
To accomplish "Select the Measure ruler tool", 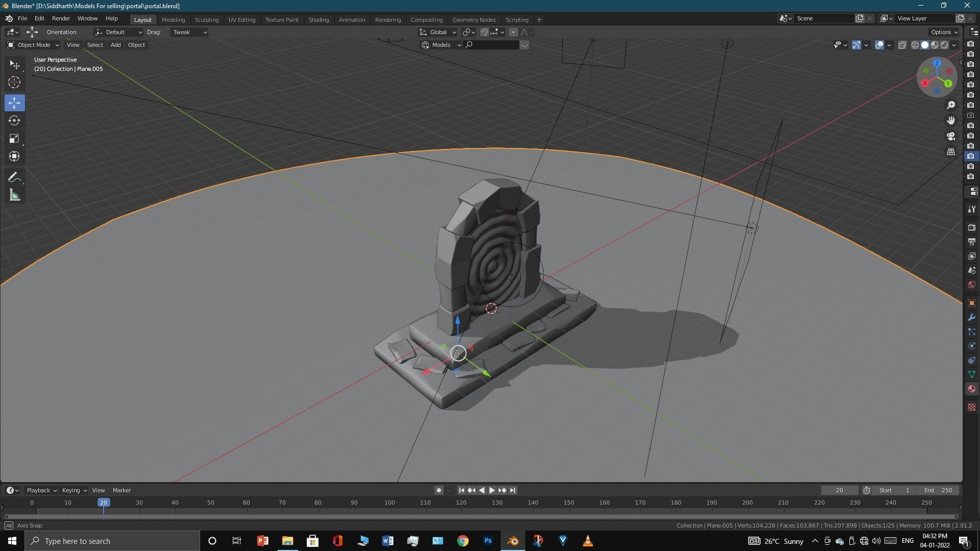I will pos(14,195).
